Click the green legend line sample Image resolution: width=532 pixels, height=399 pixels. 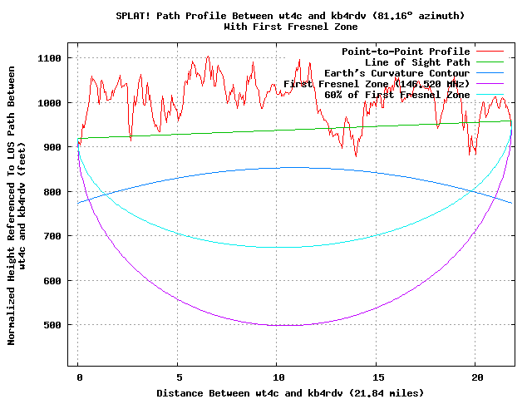(490, 62)
